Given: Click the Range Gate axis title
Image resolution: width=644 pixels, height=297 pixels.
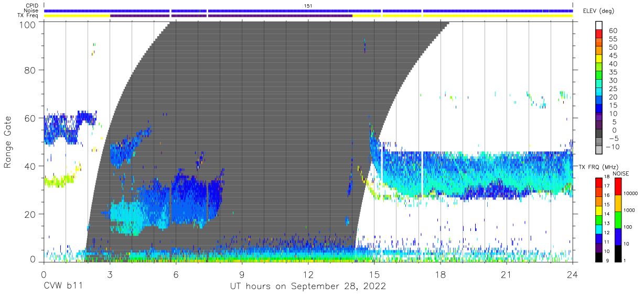Looking at the screenshot, I should click(x=8, y=143).
